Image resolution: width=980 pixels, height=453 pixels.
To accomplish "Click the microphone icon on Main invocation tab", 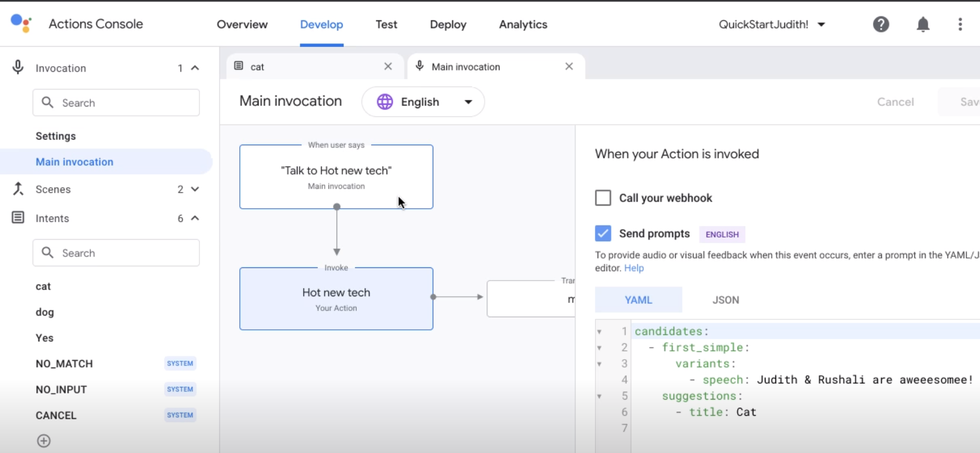I will (420, 66).
